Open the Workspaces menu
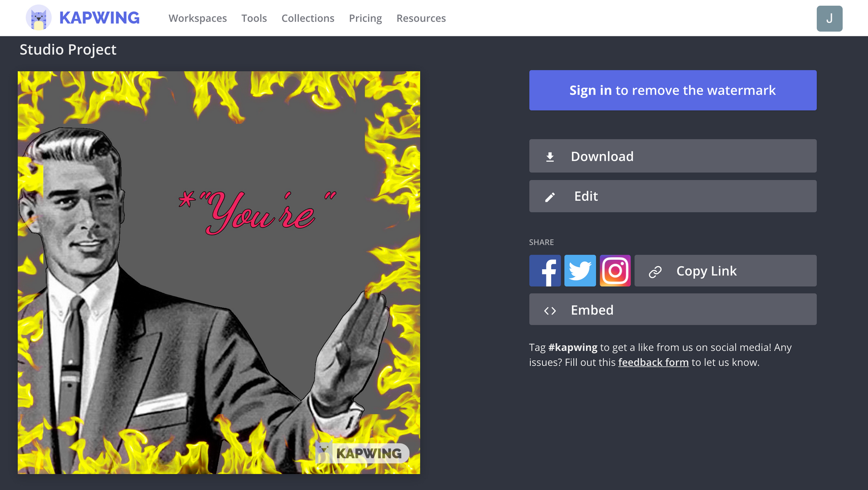The image size is (868, 490). coord(197,18)
